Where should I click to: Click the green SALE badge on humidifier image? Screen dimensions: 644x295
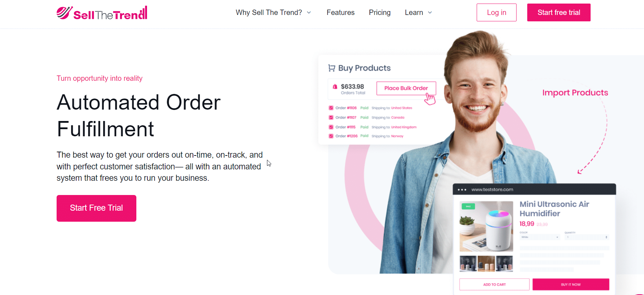tap(468, 206)
